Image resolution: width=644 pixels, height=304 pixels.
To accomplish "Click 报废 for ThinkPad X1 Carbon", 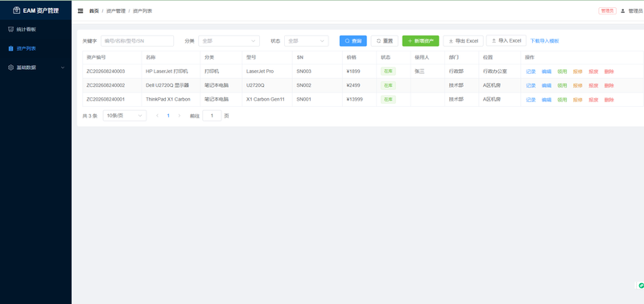I will pyautogui.click(x=593, y=100).
